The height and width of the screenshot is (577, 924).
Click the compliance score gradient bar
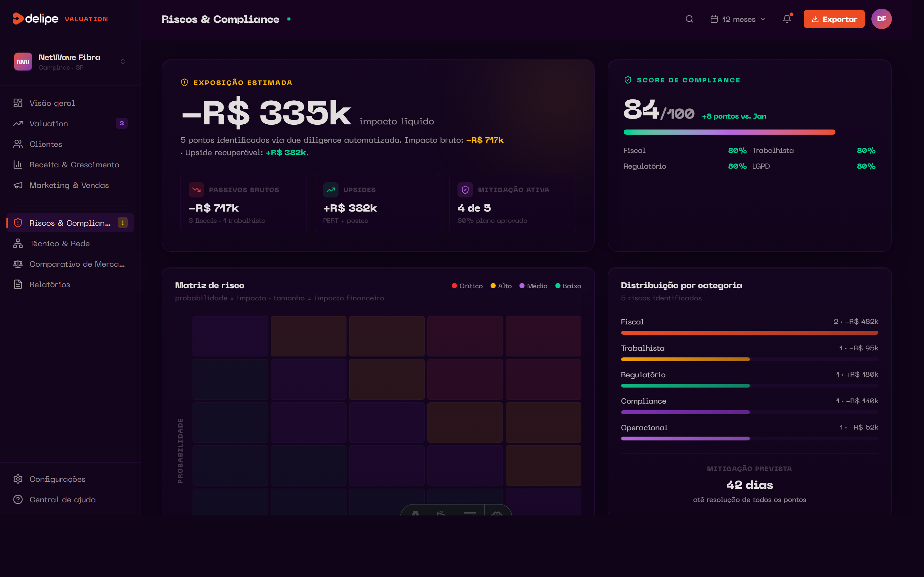(x=729, y=132)
